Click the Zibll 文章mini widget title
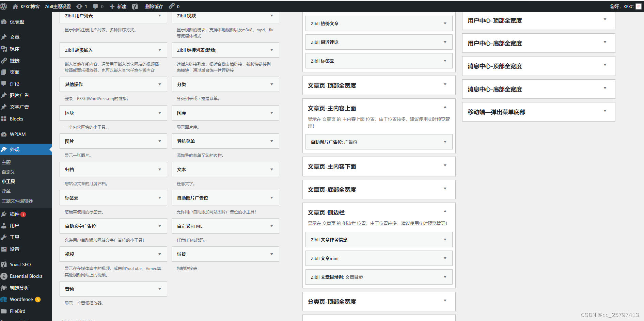 (x=325, y=258)
